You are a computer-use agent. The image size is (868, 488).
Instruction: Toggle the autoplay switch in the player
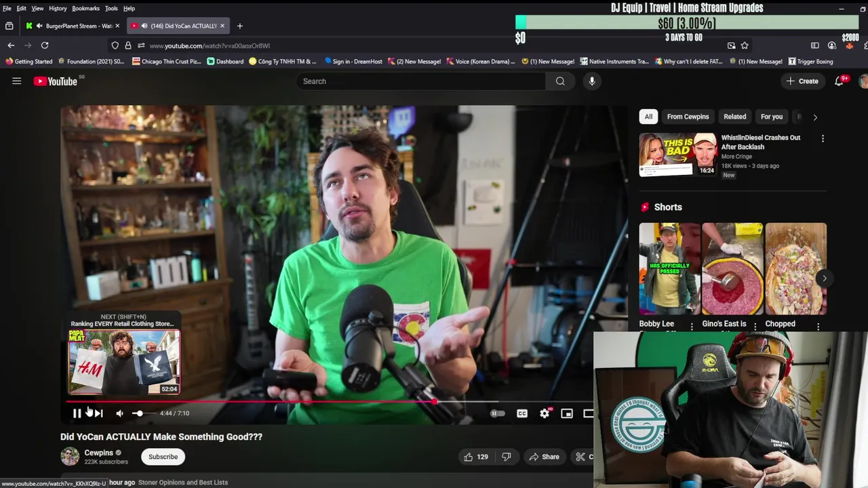498,413
